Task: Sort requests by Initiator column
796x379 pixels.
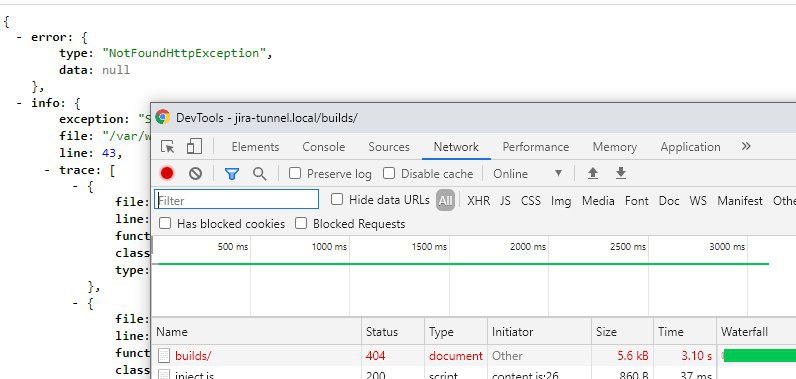Action: (539, 332)
